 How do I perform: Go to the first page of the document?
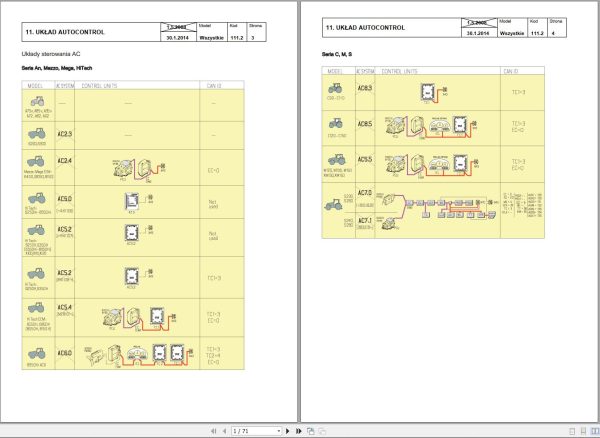[214, 431]
